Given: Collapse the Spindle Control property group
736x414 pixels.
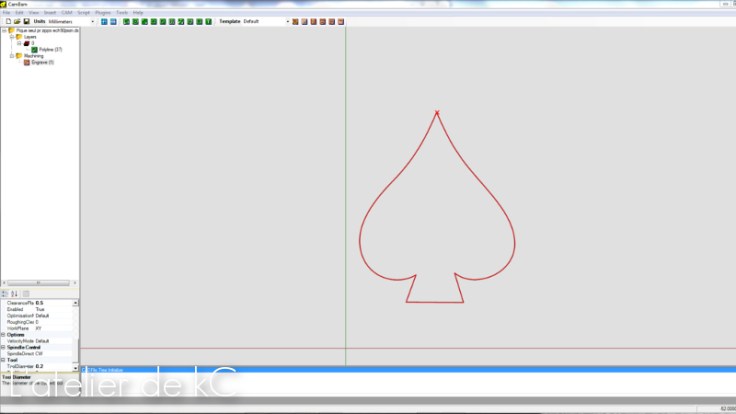Looking at the screenshot, I should [3, 347].
